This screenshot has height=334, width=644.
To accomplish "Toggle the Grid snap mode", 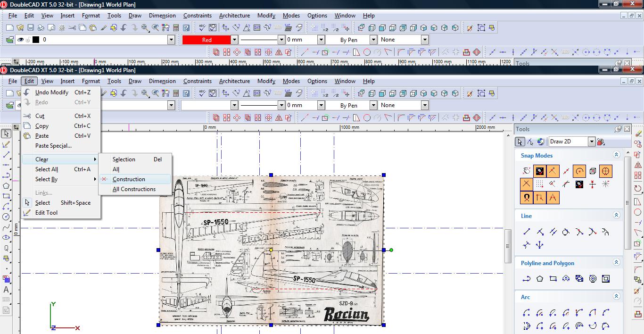I will pyautogui.click(x=540, y=184).
